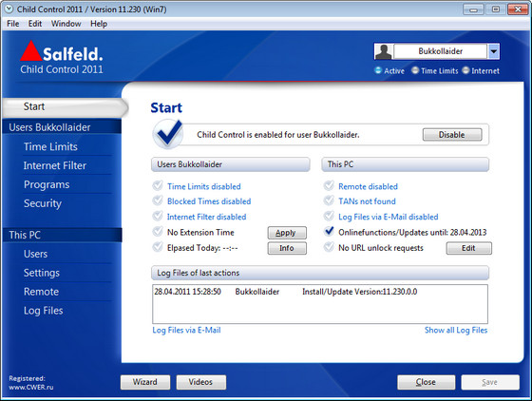
Task: Open Security in the sidebar
Action: (x=43, y=203)
